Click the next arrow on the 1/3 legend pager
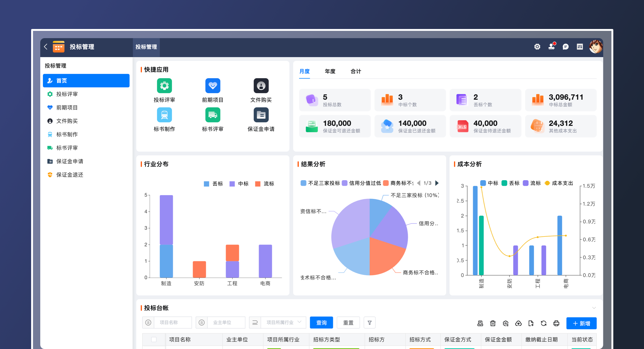This screenshot has width=644, height=349. pos(437,183)
